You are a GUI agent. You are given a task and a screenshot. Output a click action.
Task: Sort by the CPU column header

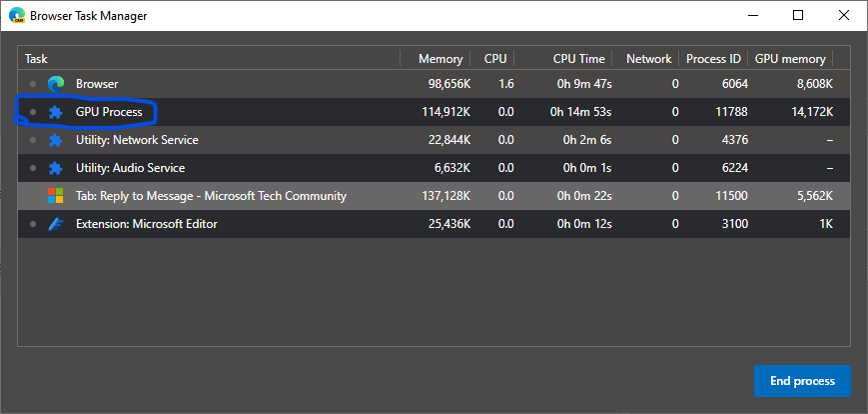495,59
